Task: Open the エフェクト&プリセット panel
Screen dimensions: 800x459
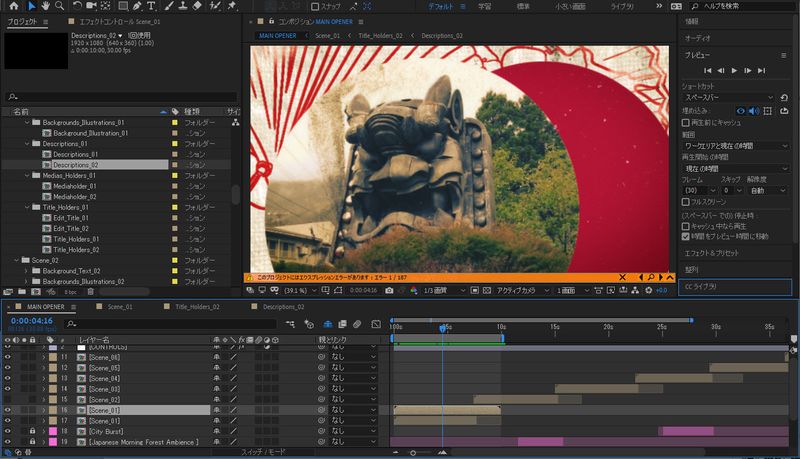Action: (710, 252)
